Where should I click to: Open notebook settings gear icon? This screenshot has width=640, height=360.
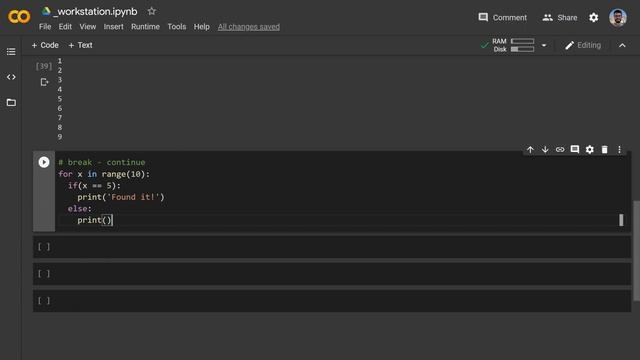point(593,18)
